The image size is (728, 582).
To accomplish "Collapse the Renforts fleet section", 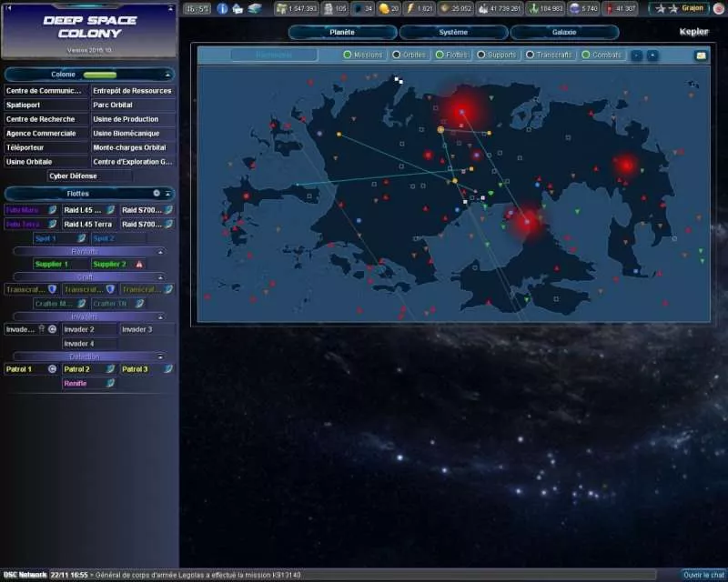I will click(160, 251).
